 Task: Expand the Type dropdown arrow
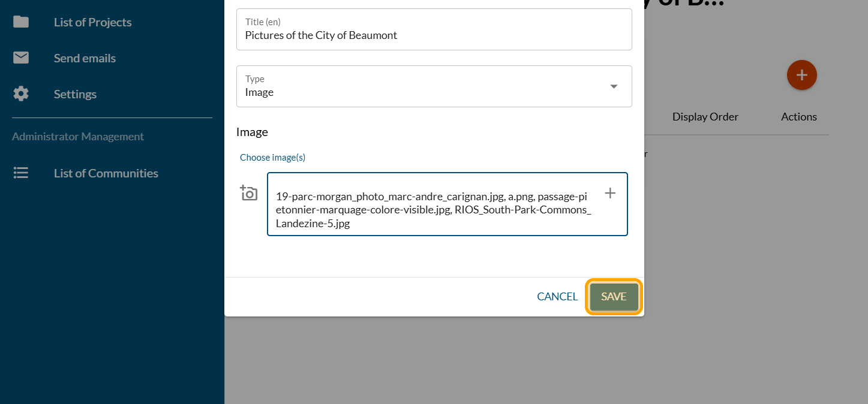pyautogui.click(x=614, y=86)
